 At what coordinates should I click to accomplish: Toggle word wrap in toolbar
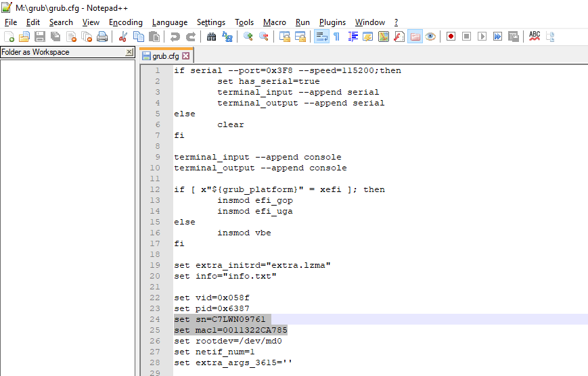click(321, 37)
